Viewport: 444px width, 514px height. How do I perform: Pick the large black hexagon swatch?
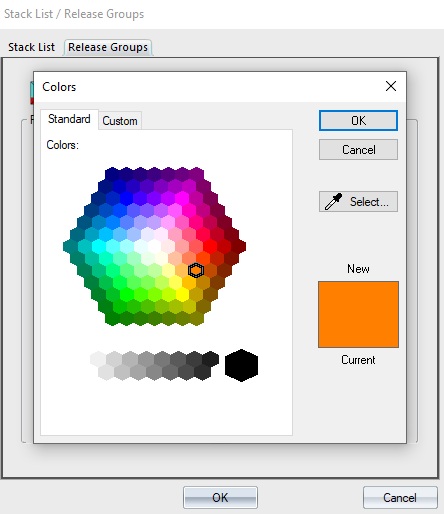[241, 365]
